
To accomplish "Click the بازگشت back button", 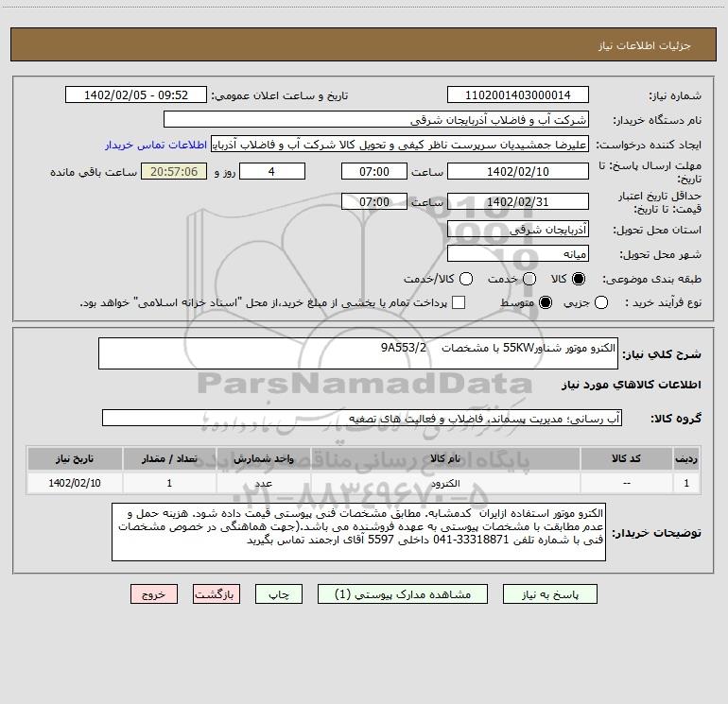I will click(217, 594).
